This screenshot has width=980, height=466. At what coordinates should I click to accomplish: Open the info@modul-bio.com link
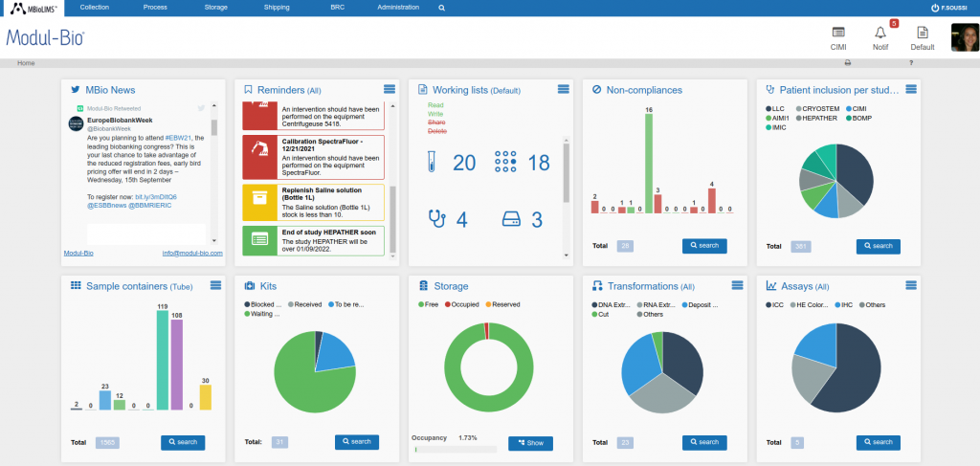[x=192, y=254]
